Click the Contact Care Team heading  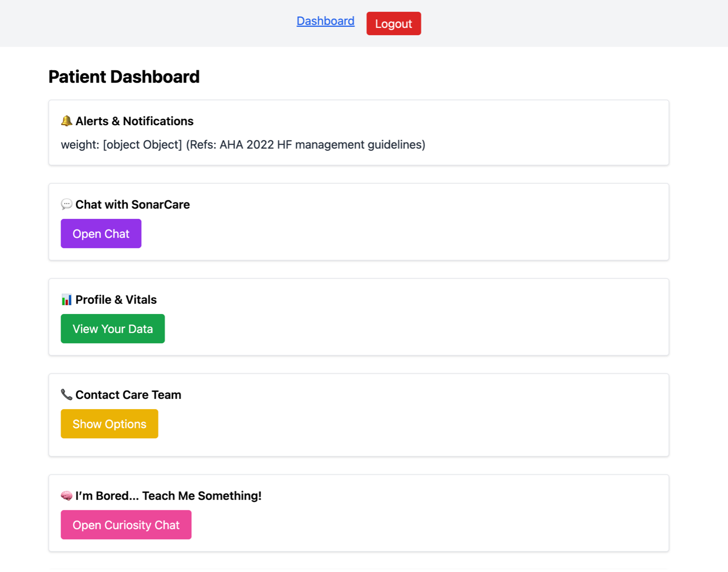[128, 395]
